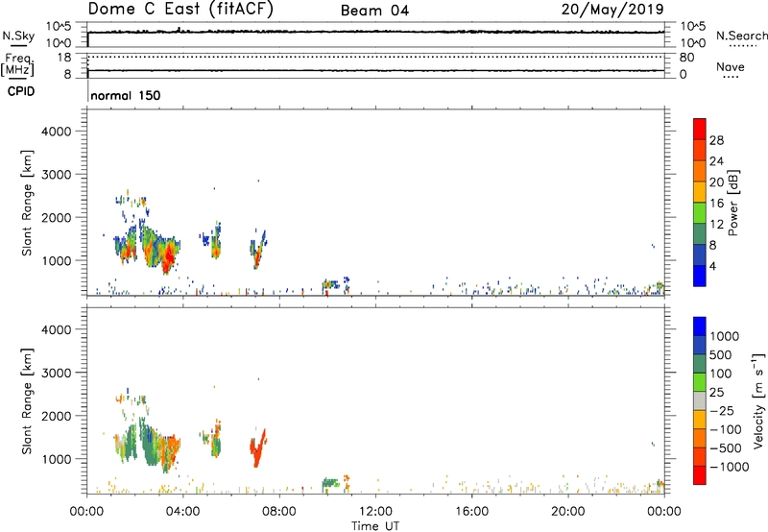Select the "CPID" row label
Screen dimensions: 768x532
click(x=21, y=91)
